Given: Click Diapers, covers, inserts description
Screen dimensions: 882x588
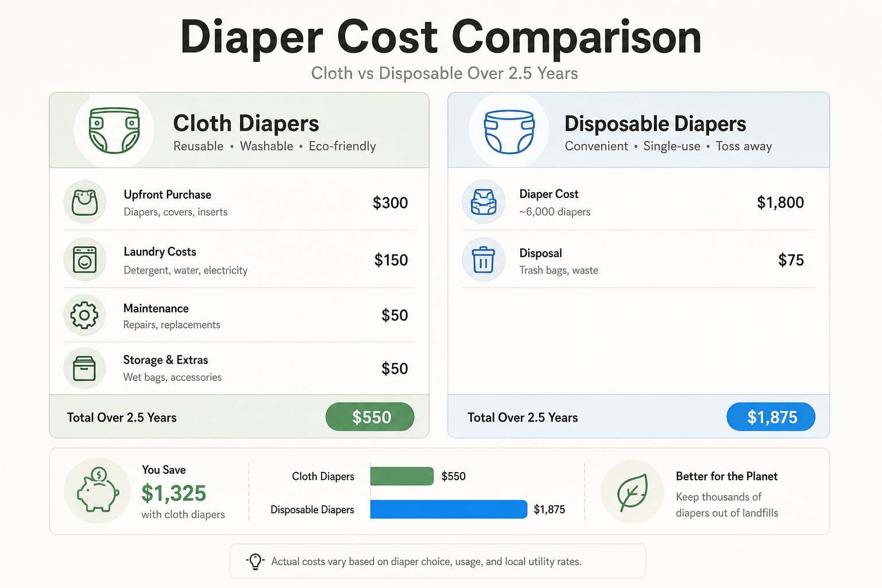Looking at the screenshot, I should coord(176,212).
